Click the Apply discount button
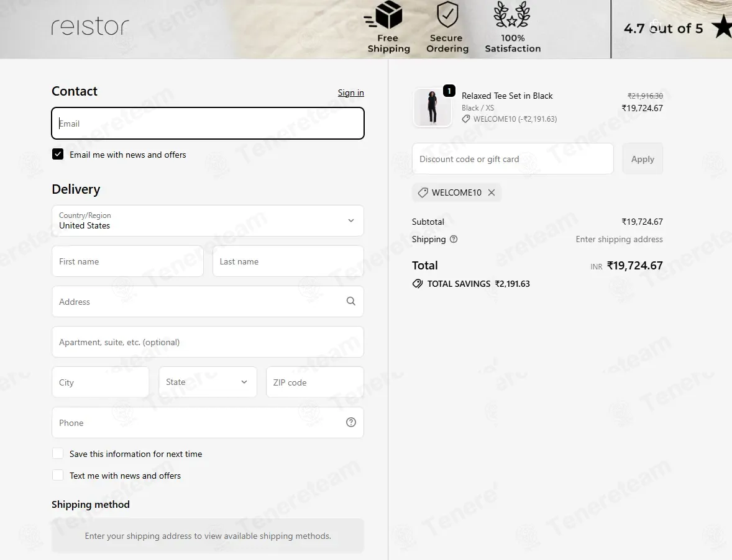 pos(643,159)
